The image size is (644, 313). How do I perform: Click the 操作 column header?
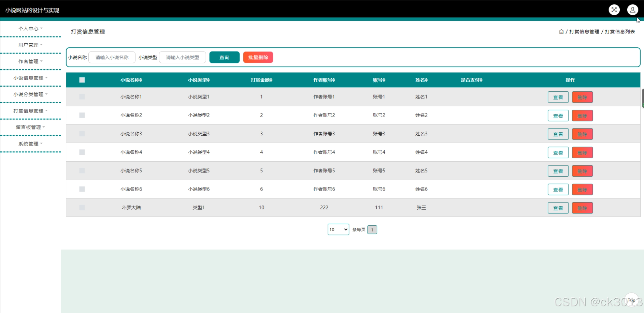(570, 80)
